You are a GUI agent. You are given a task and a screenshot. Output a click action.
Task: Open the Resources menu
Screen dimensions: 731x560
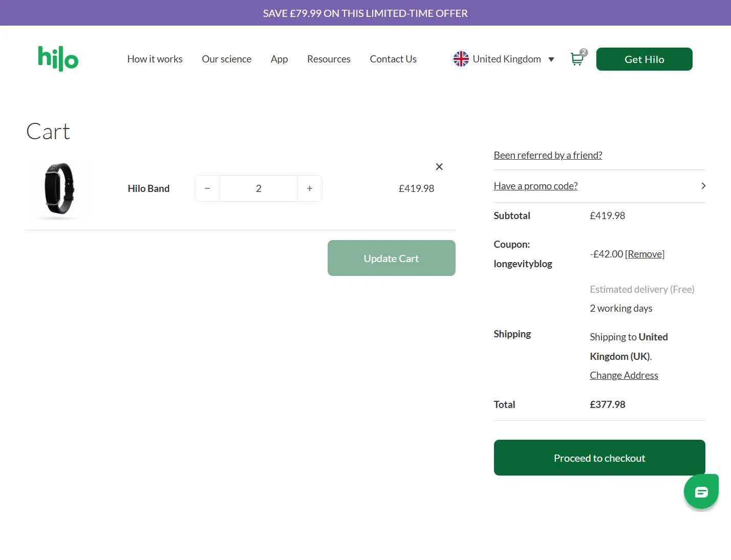tap(329, 59)
